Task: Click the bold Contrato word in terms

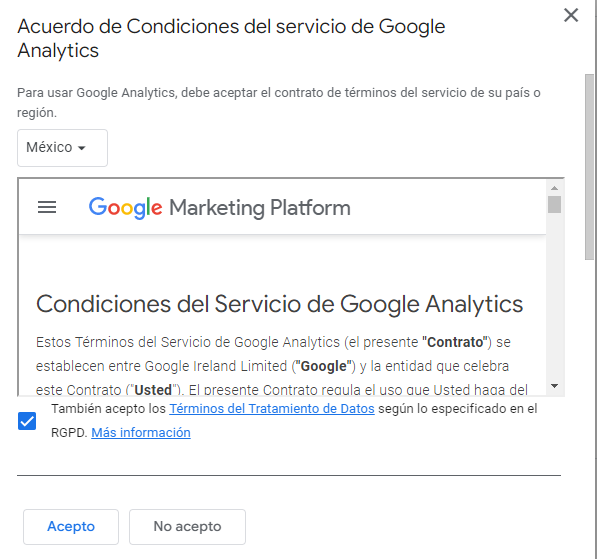Action: [x=455, y=342]
